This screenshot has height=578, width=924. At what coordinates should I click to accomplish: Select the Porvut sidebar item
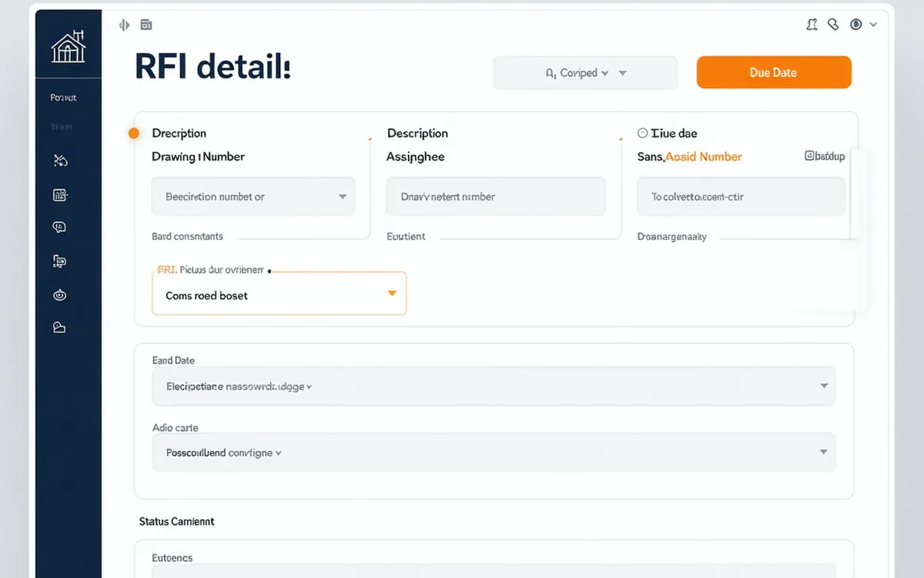pos(64,98)
